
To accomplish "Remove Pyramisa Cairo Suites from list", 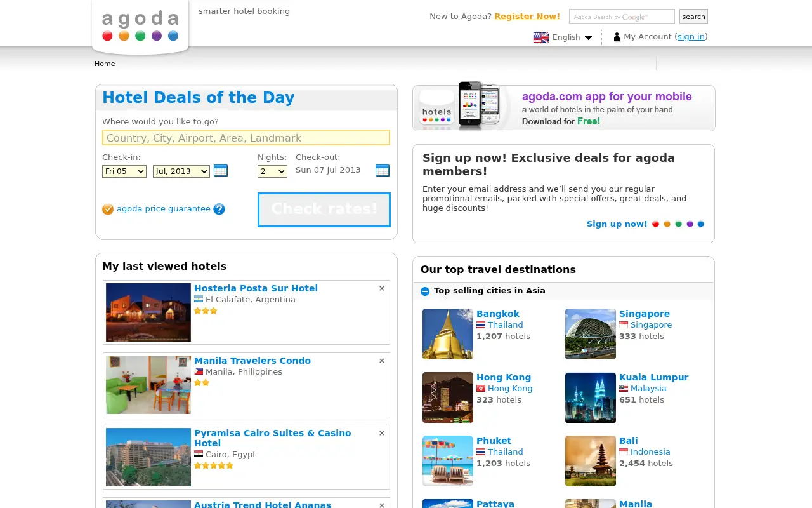I will pos(382,433).
